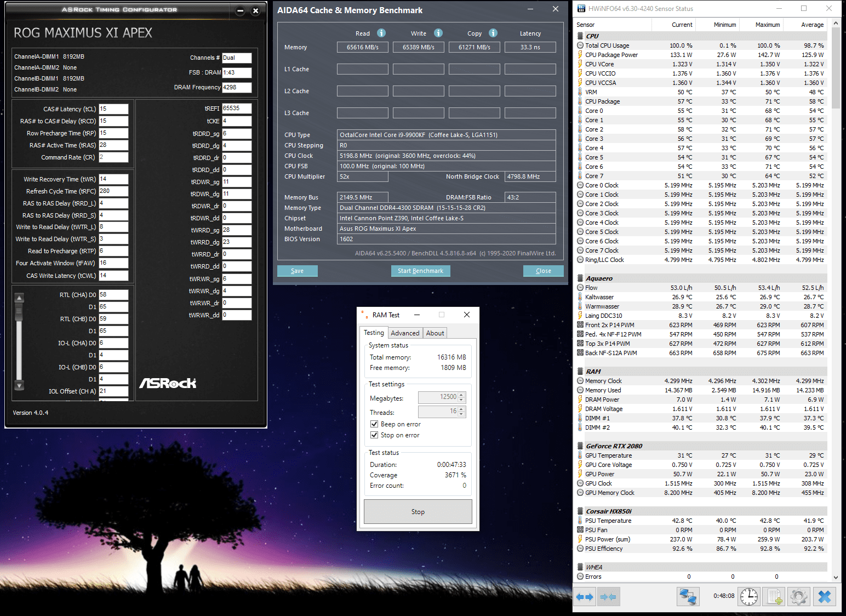Click the collapse columns arrows icon in HWiNFO
Screen dimensions: 846x616
click(608, 597)
